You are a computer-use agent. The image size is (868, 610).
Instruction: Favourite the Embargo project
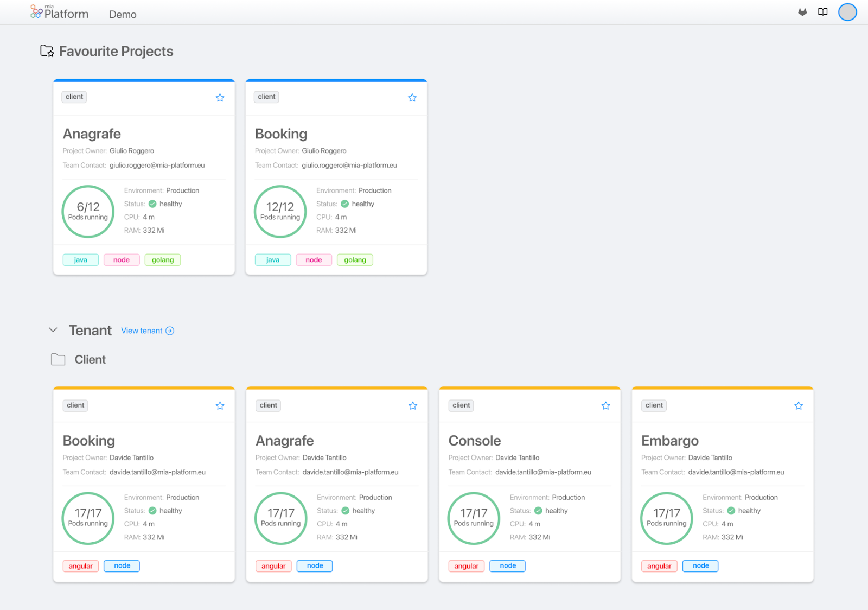798,405
